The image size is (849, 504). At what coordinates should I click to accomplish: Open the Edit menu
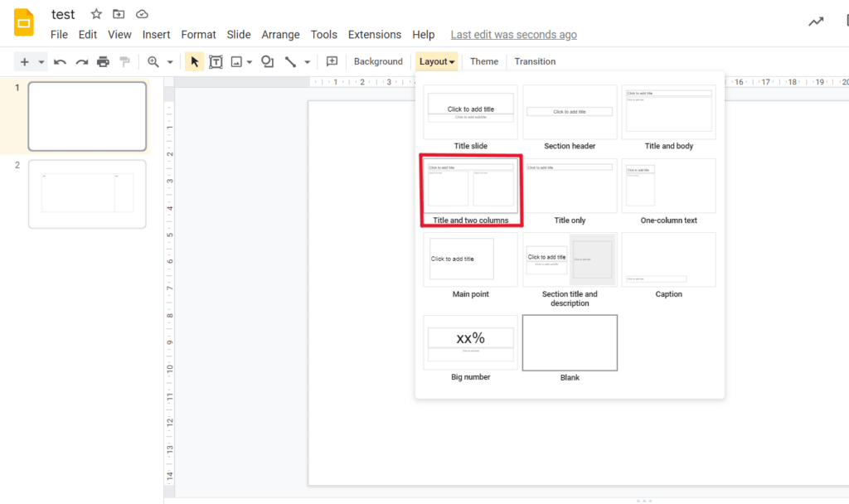[x=88, y=35]
